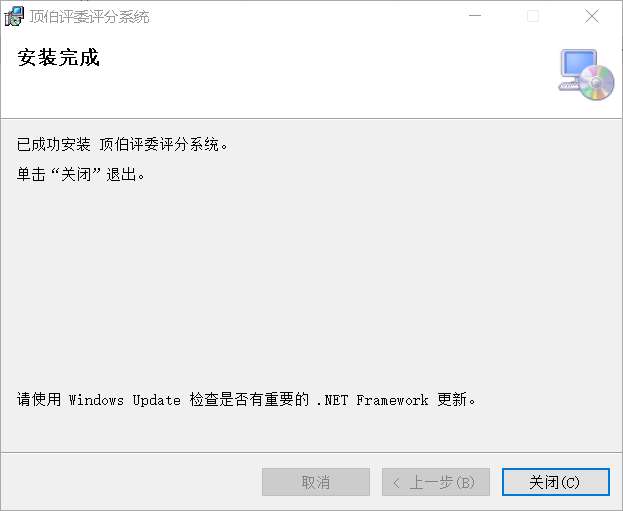Close the installer using the title bar X
Screen dimensions: 623x511
click(x=592, y=16)
